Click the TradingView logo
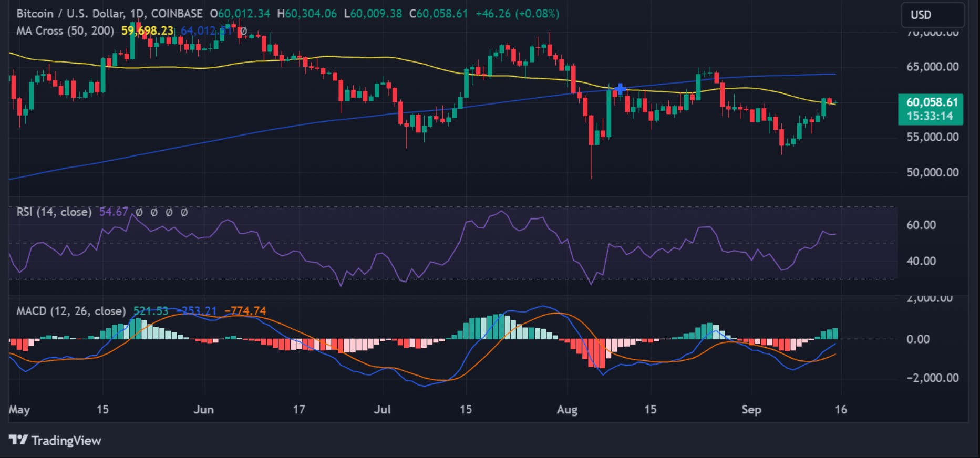 tap(55, 440)
